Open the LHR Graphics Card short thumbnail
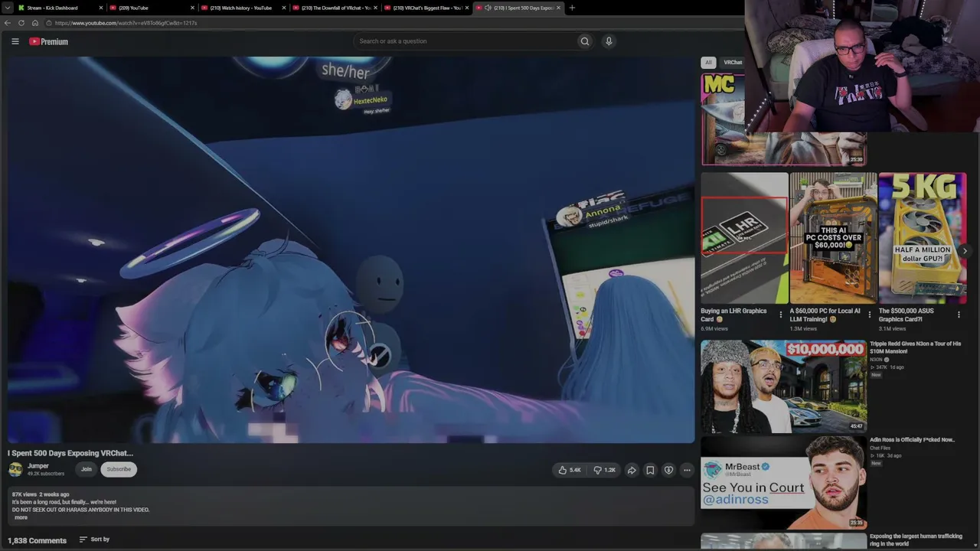The image size is (980, 551). pos(744,238)
